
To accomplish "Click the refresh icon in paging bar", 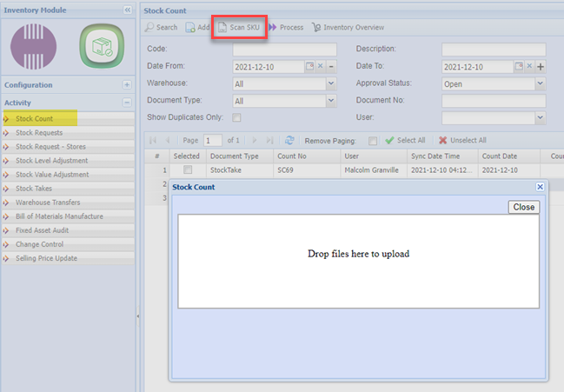I will (x=289, y=140).
